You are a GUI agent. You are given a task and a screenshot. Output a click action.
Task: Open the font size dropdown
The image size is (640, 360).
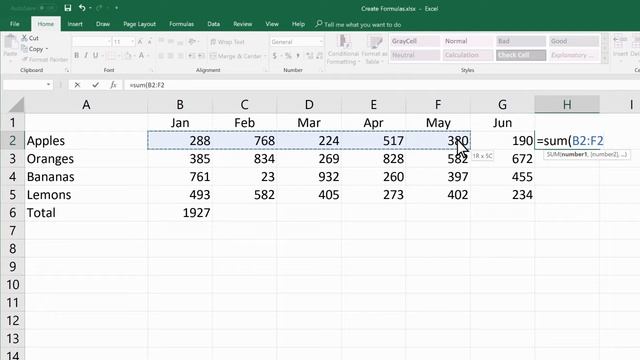click(x=132, y=42)
